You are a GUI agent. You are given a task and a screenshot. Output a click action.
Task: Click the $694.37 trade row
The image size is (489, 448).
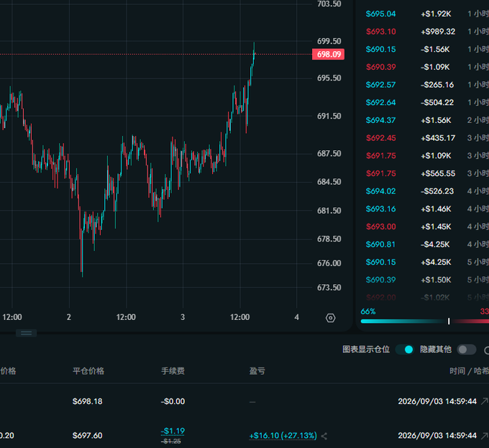[427, 120]
